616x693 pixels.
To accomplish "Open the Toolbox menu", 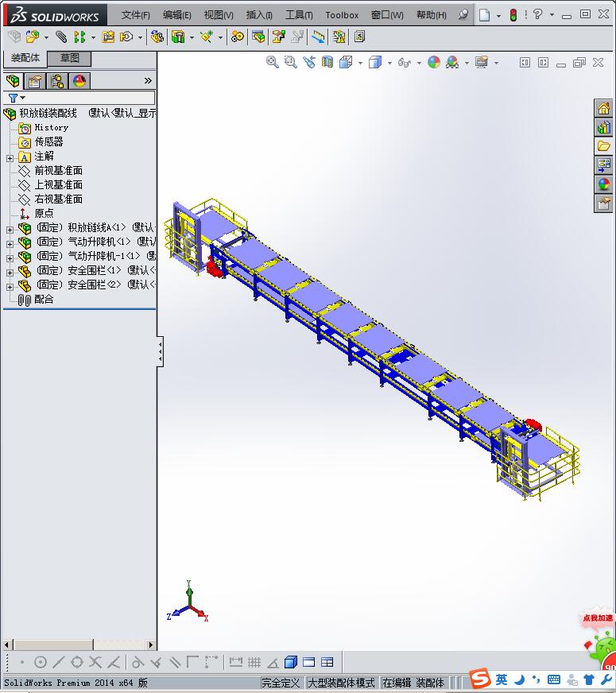I will click(x=342, y=15).
